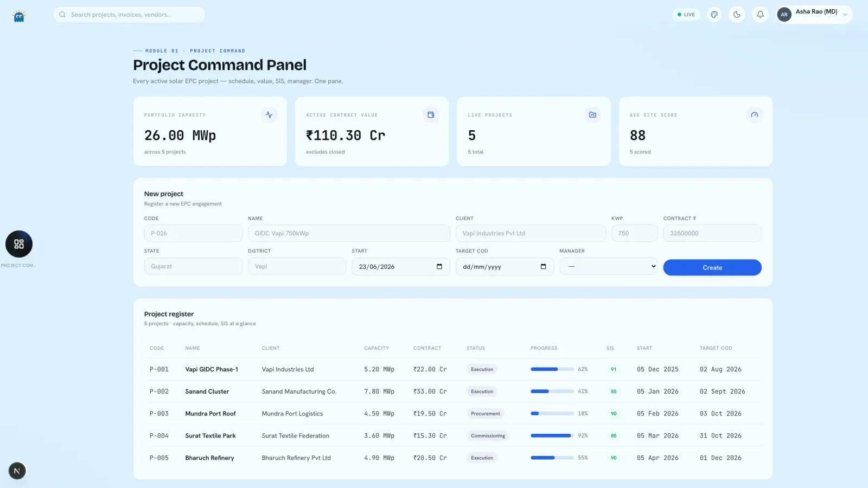The width and height of the screenshot is (868, 488).
Task: Select project code P-001
Action: point(159,369)
